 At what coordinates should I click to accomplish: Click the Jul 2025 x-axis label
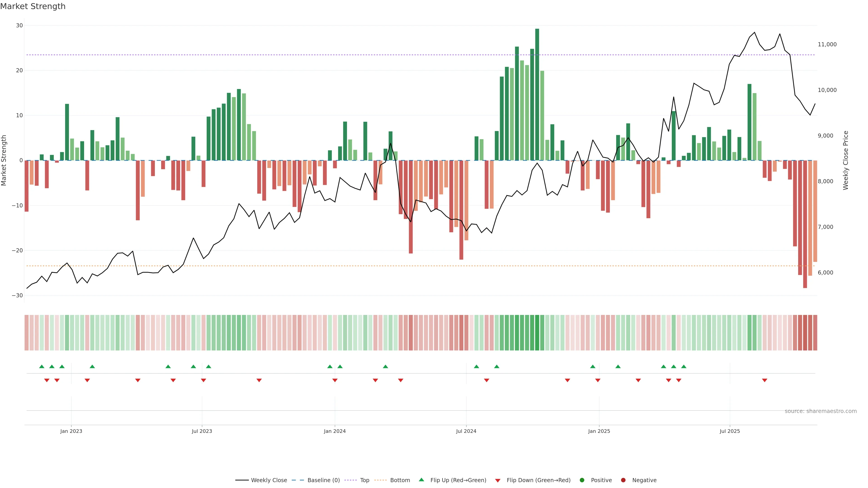729,431
